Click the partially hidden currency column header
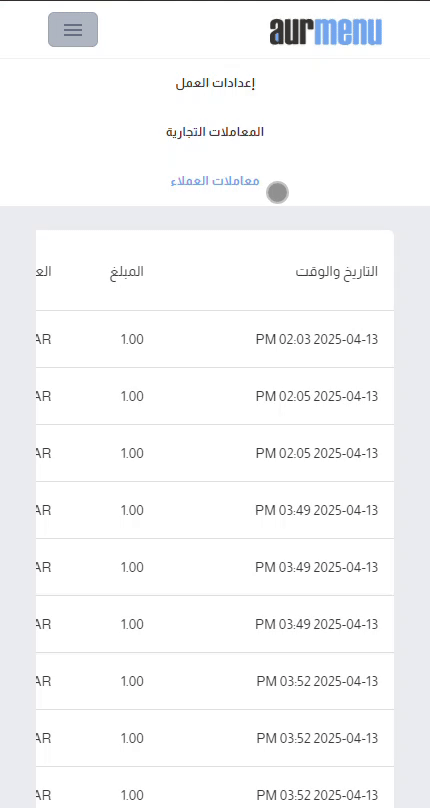 pyautogui.click(x=44, y=272)
